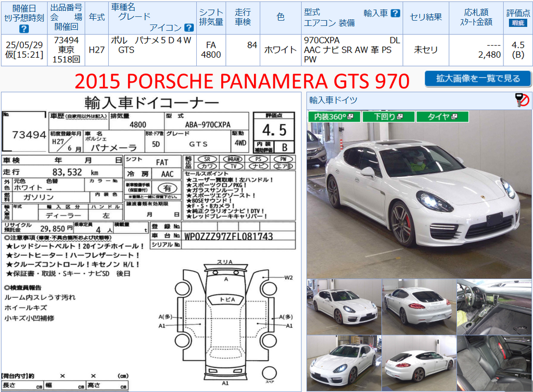This screenshot has width=533, height=392.
Task: Click the ホワイト color cell in table
Action: 281,50
